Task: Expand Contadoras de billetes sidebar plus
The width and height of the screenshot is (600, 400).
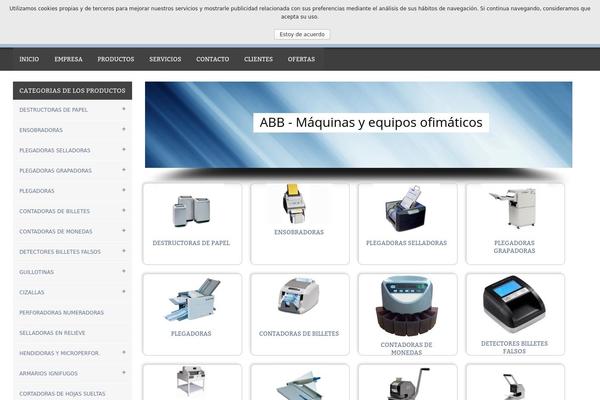Action: (124, 211)
